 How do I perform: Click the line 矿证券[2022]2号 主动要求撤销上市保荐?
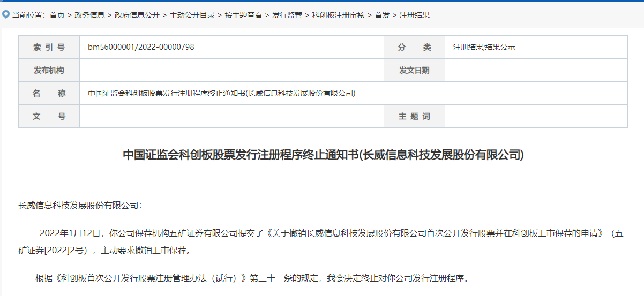(104, 250)
